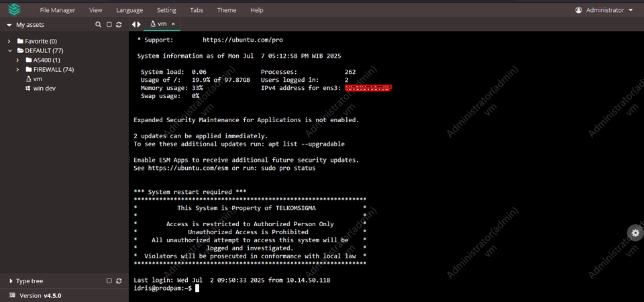Select the AS400 (1) folder
This screenshot has width=644, height=302.
click(46, 60)
